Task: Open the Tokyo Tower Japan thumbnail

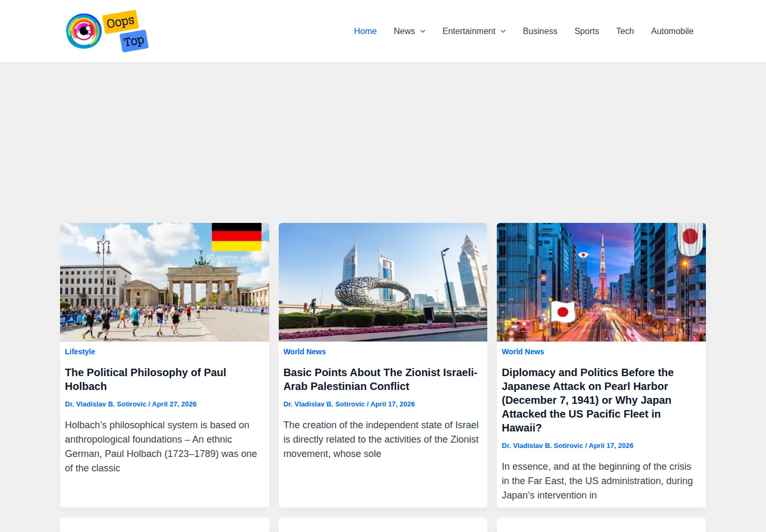Action: pyautogui.click(x=601, y=282)
